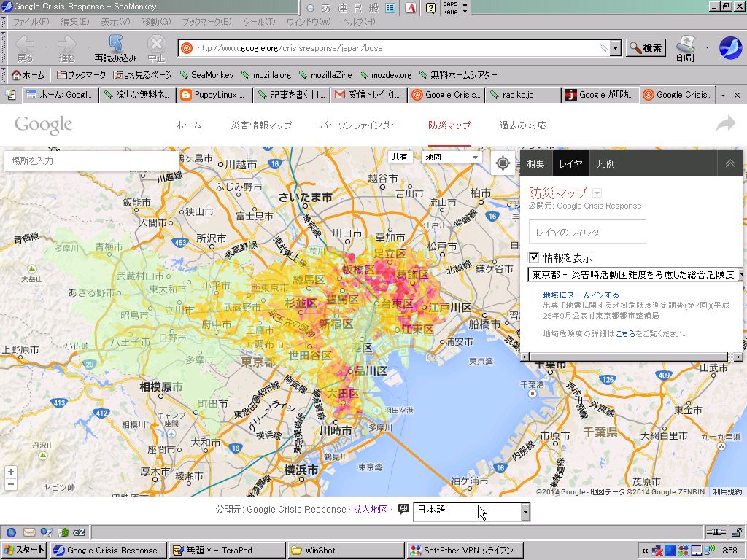Open the 表示(V) menu
This screenshot has width=747, height=560.
point(115,22)
